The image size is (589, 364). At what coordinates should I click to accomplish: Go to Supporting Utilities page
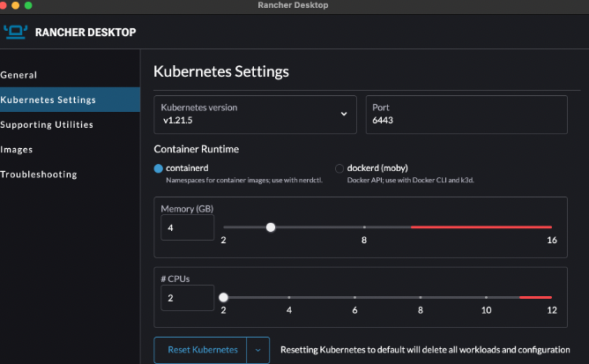[47, 124]
